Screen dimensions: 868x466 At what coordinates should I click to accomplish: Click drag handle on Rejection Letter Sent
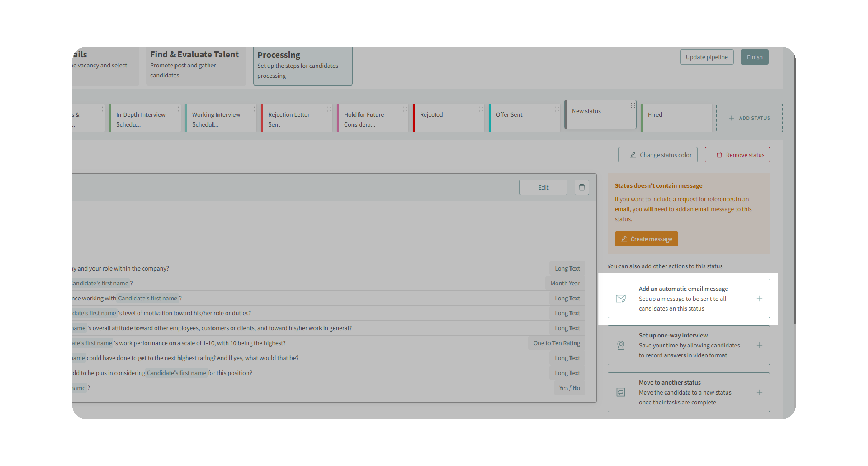329,109
